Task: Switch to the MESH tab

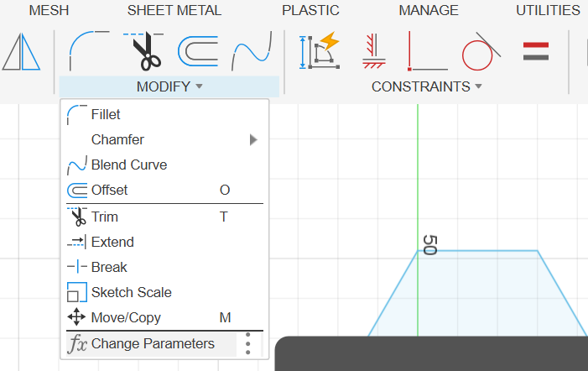Action: click(x=49, y=10)
